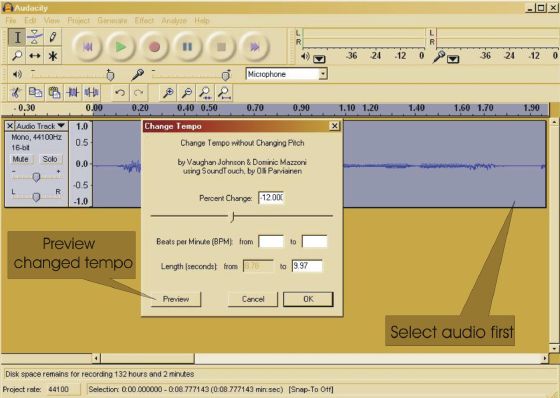Click the Zoom Out icon
Screen dimensions: 560x398
coord(186,93)
